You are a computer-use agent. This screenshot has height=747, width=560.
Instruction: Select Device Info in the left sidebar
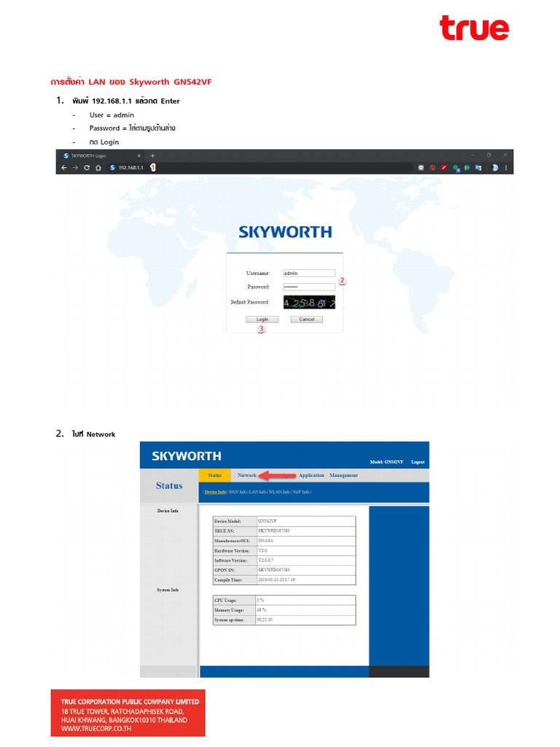point(168,511)
